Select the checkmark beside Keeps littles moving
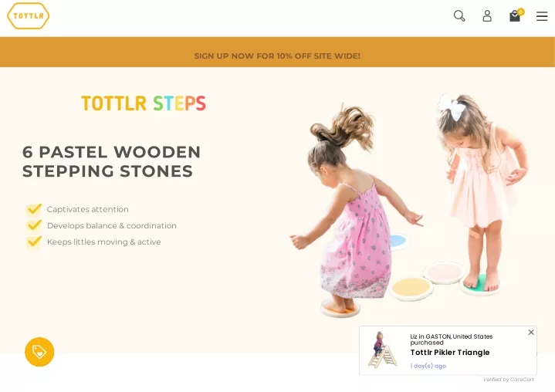The image size is (555, 392). pos(34,242)
